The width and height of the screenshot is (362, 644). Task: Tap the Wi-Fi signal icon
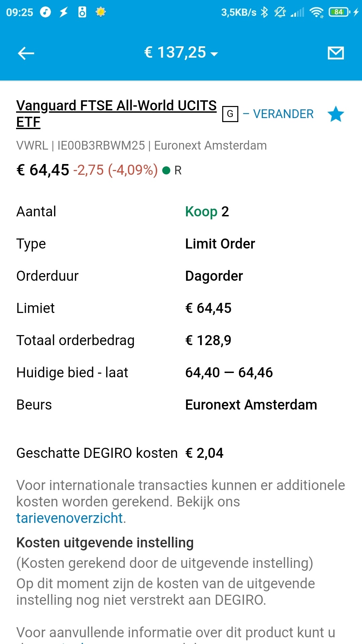click(316, 12)
